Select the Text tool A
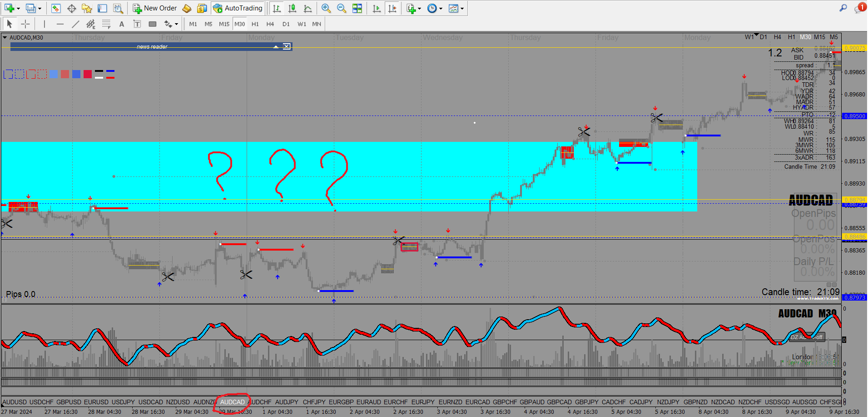Image resolution: width=868 pixels, height=417 pixels. pos(122,24)
